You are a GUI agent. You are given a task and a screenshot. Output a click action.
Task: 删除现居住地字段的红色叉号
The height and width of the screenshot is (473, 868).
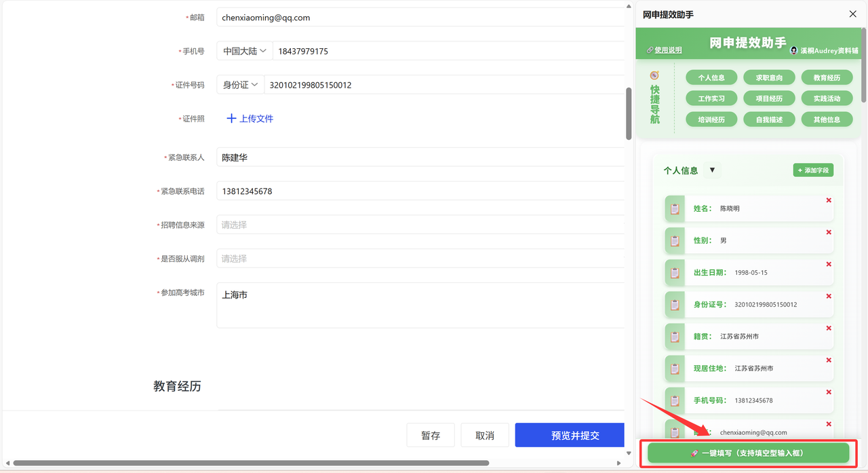828,360
